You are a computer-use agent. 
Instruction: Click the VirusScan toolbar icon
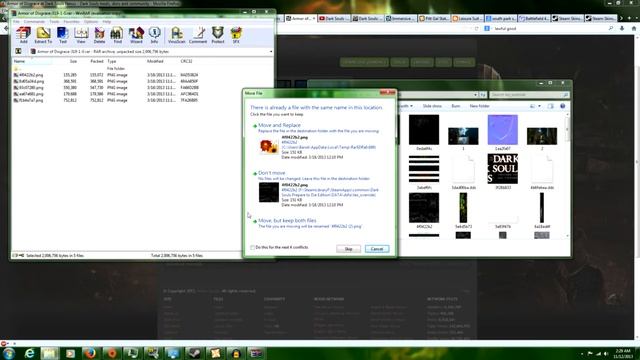176,35
